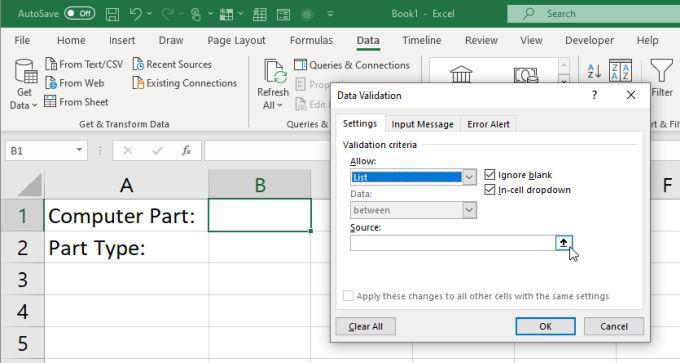The image size is (680, 363).
Task: Click the pivot table icon in Quick Access Toolbar
Action: tap(226, 14)
